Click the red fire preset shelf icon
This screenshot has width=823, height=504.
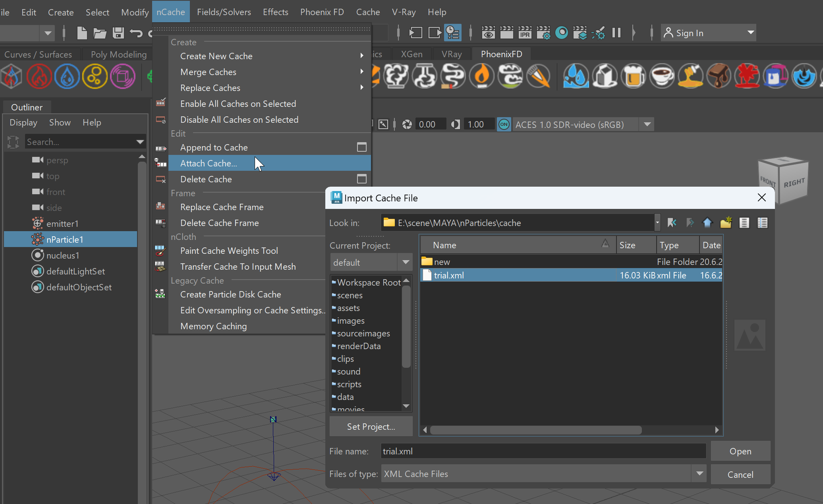tap(39, 76)
